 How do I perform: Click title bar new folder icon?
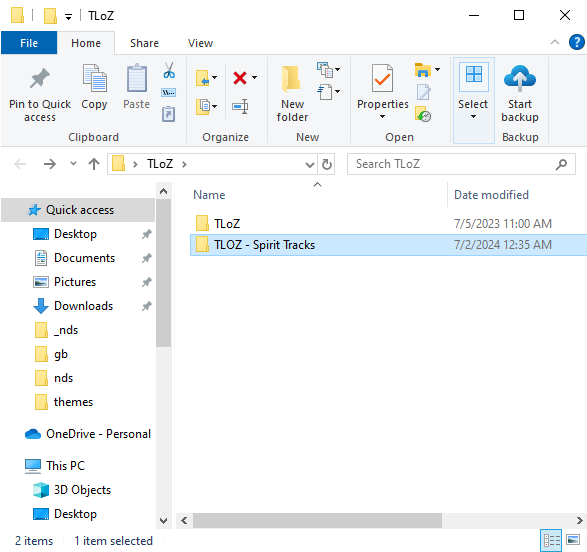[50, 16]
